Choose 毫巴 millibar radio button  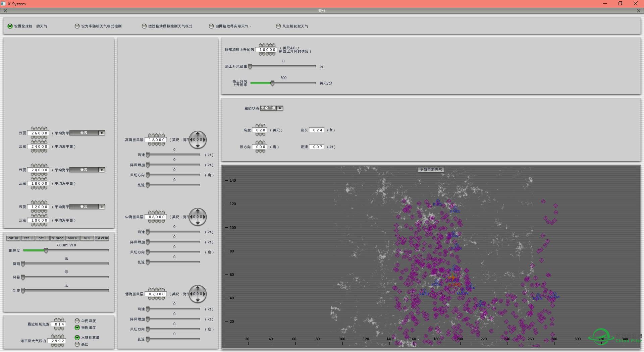(77, 344)
